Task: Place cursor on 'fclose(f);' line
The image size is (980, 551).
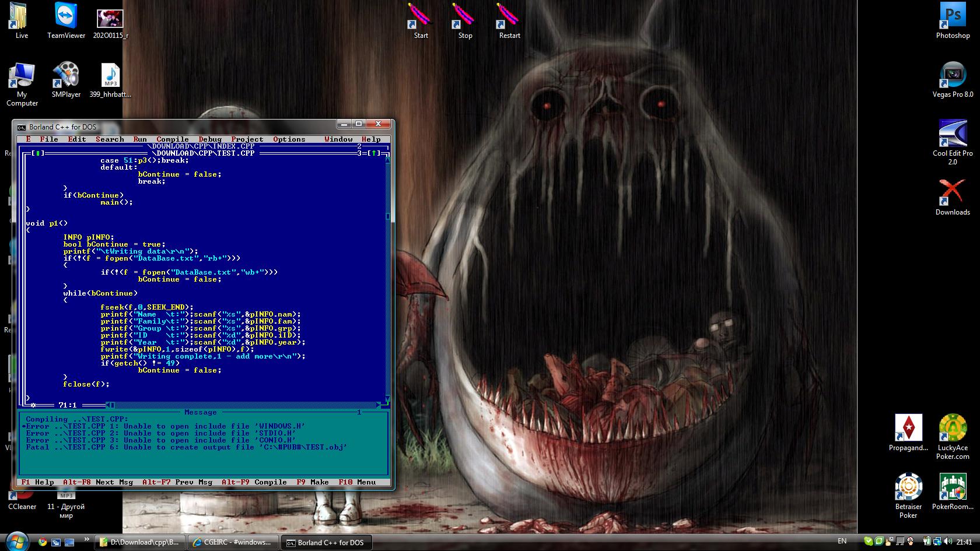Action: (x=86, y=384)
